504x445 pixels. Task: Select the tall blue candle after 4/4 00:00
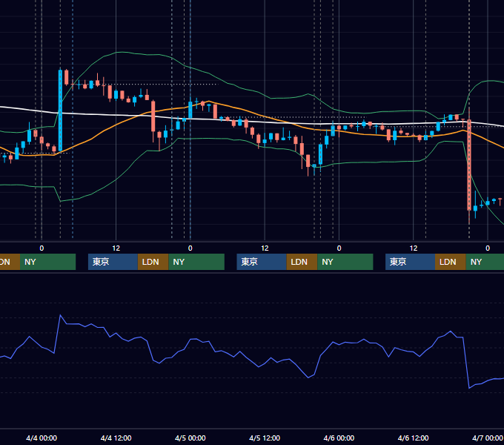coord(60,111)
